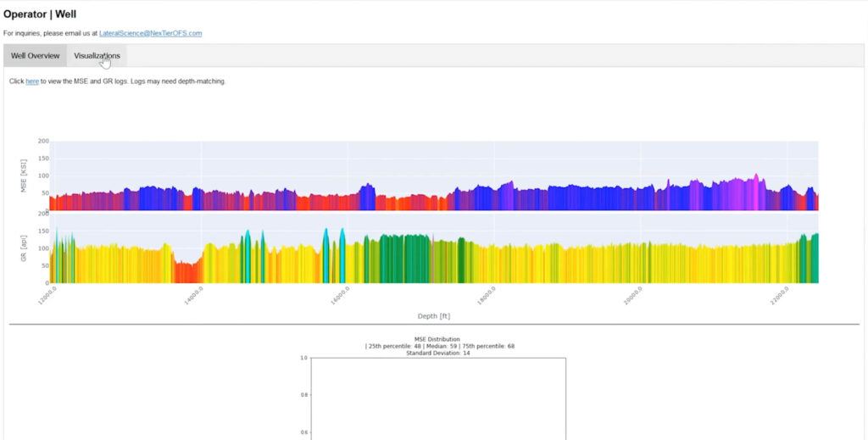Select the 'Operator | Well' page heading
Image resolution: width=868 pixels, height=440 pixels.
pos(40,14)
